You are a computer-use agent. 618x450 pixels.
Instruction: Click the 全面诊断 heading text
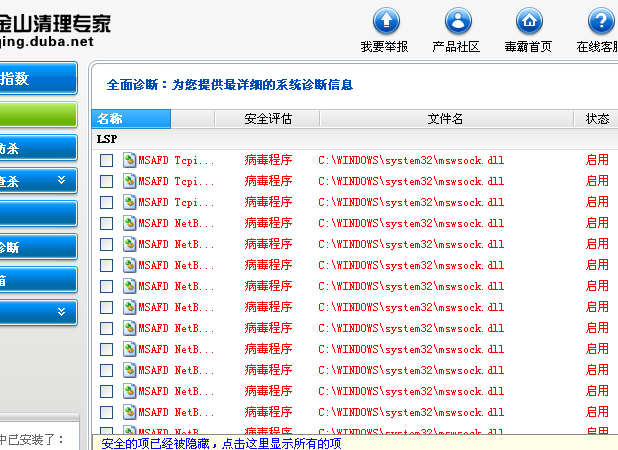click(230, 85)
